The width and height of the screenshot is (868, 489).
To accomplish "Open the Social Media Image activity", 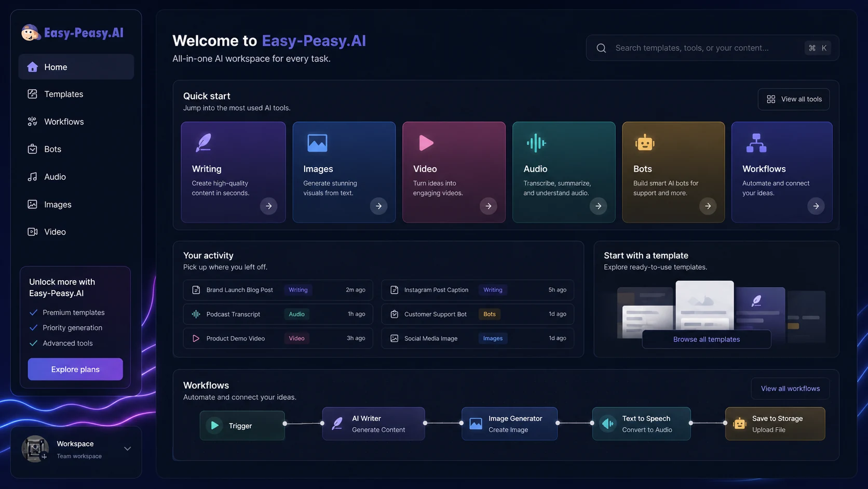I will (x=478, y=338).
